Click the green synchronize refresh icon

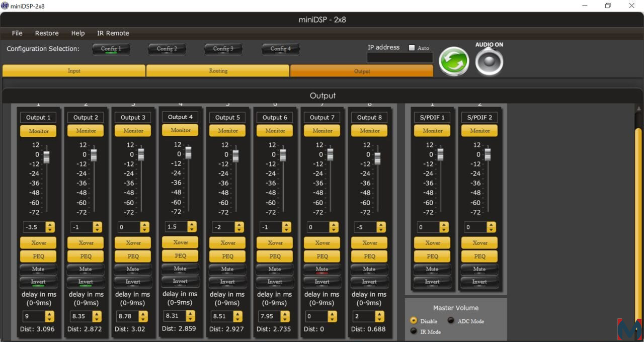454,61
